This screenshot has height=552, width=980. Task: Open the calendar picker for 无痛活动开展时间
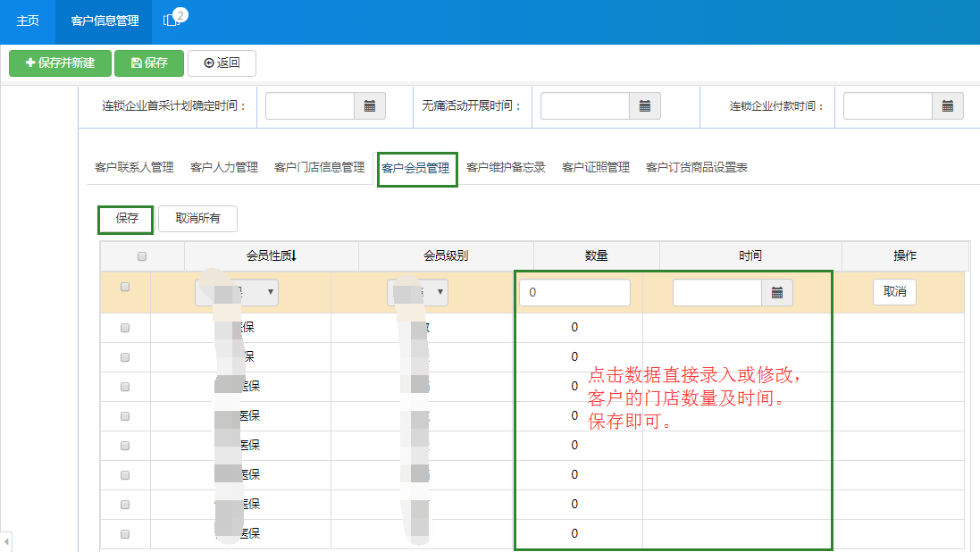(645, 105)
